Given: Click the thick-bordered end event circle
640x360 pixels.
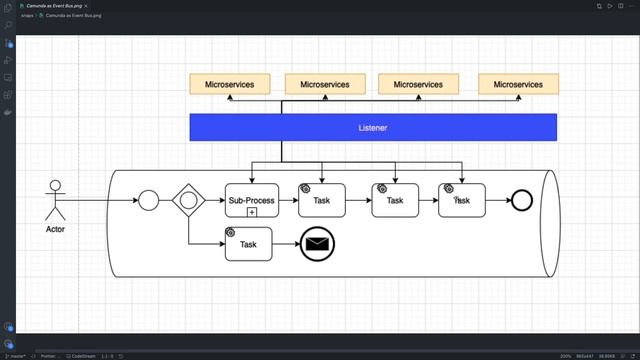Looking at the screenshot, I should pos(522,200).
